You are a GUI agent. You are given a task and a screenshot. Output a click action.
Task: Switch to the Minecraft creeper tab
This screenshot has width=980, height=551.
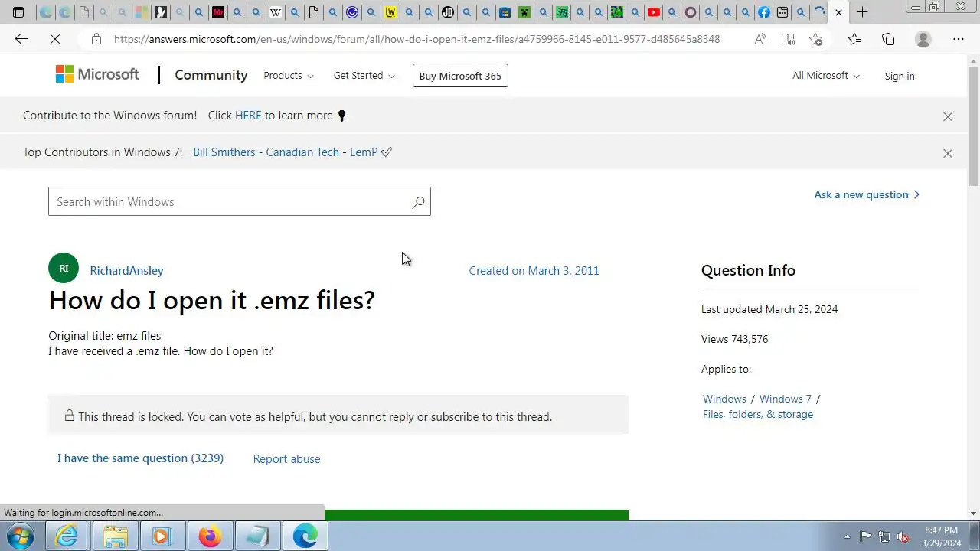524,12
